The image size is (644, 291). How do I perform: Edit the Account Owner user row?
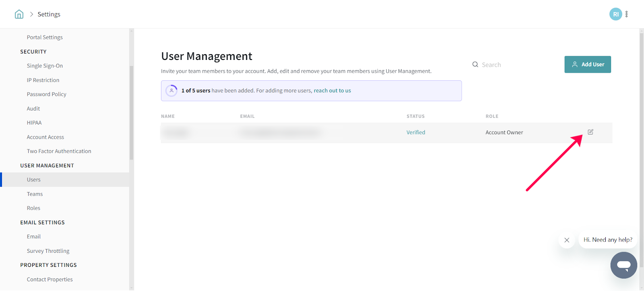coord(590,132)
